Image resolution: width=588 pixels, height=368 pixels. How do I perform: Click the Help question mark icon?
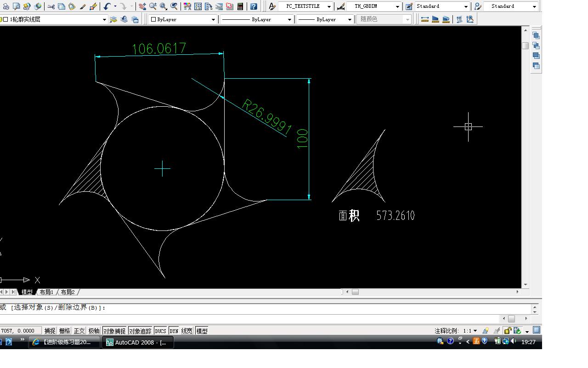click(254, 6)
